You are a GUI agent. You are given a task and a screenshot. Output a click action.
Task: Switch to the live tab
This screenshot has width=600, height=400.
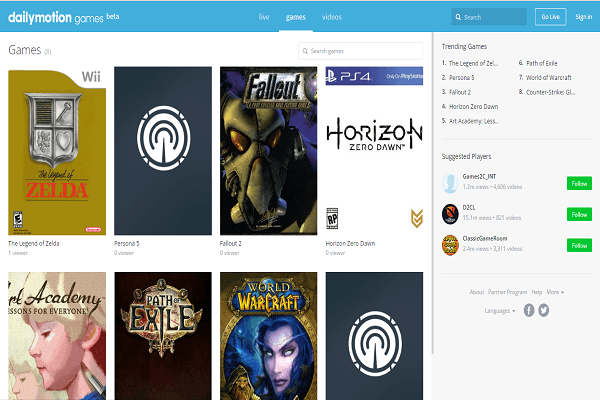coord(264,17)
